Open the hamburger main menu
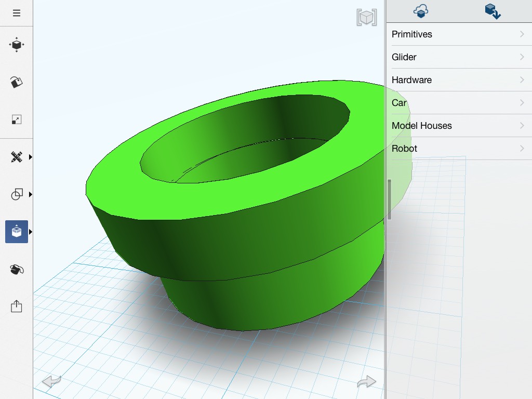The width and height of the screenshot is (532, 399). (16, 13)
